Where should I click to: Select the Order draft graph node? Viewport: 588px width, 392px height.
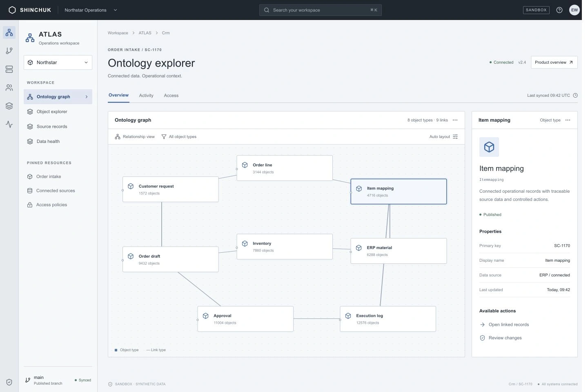point(171,259)
